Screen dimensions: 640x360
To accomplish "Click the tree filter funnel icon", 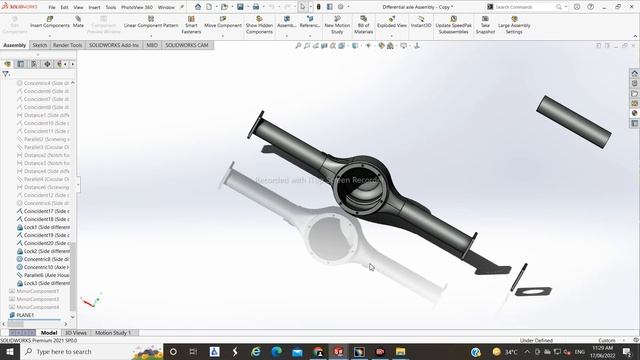I will coord(6,74).
